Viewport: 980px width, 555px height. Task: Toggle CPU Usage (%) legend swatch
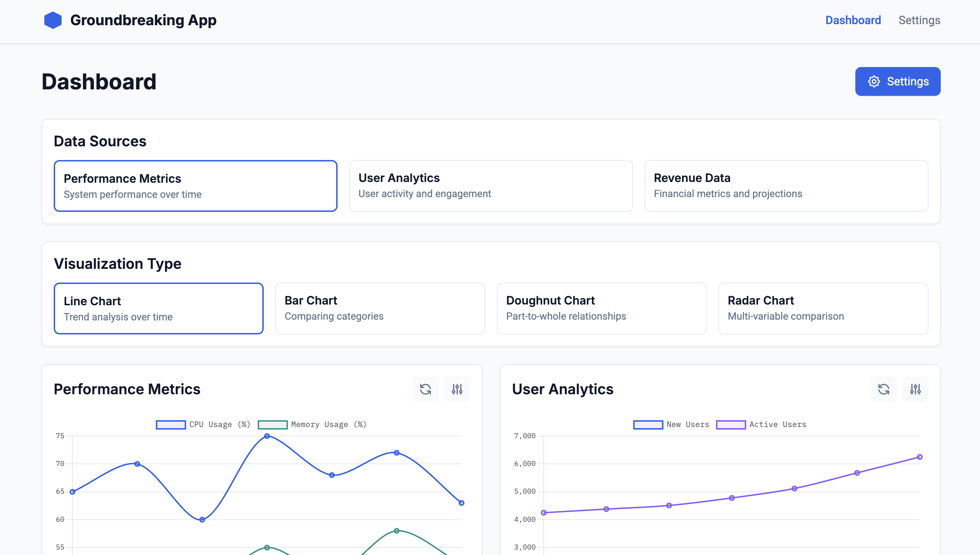pos(171,425)
